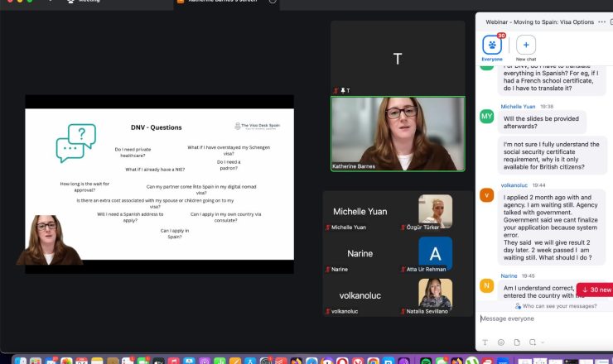Click Michelle Yuan's MY chat avatar
The image size is (613, 364).
click(487, 116)
